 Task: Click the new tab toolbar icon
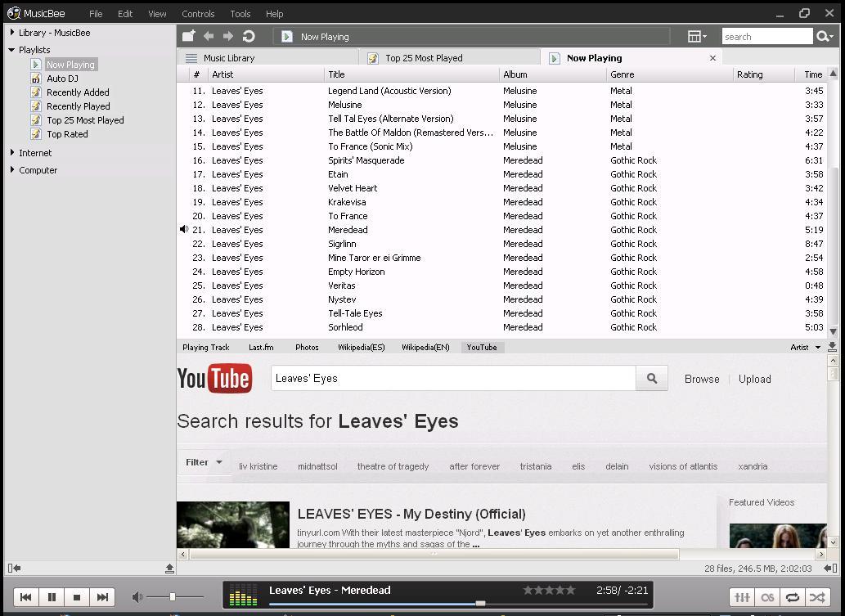click(188, 36)
